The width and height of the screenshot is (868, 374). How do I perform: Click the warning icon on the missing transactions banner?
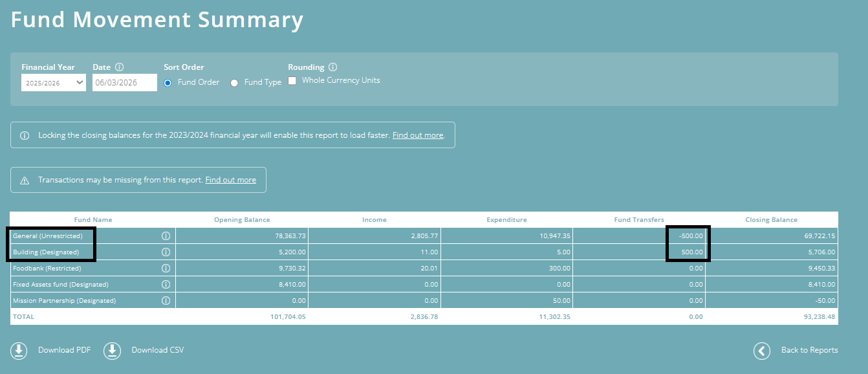click(x=25, y=179)
